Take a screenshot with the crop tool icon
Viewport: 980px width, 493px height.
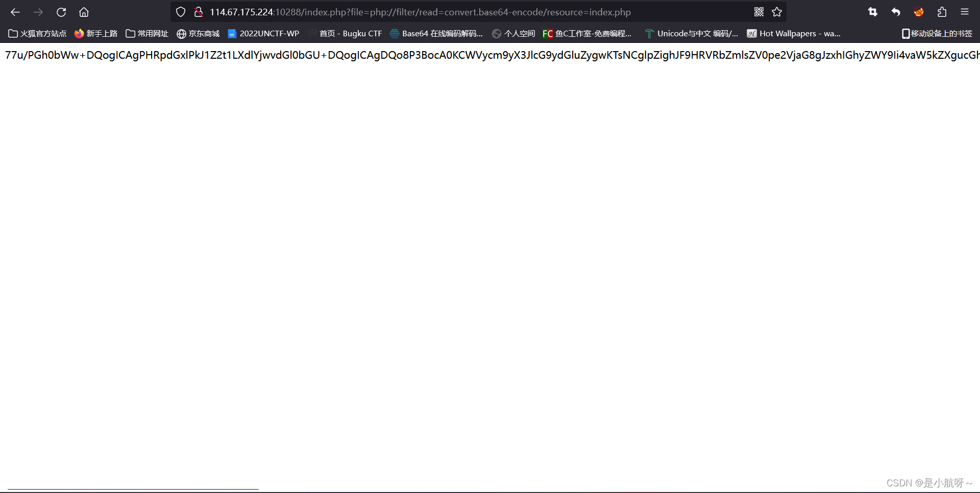pyautogui.click(x=872, y=12)
